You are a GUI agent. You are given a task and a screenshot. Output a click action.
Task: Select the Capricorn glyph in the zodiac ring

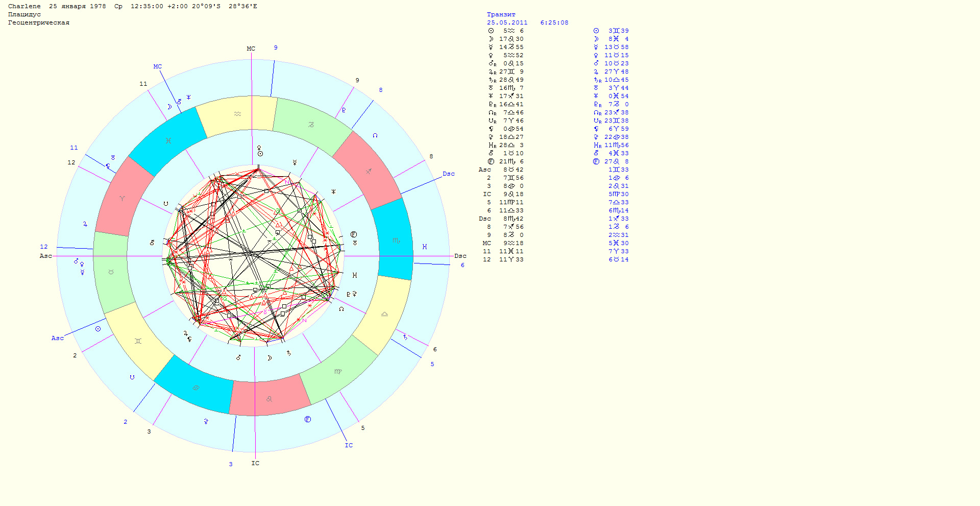(x=311, y=125)
